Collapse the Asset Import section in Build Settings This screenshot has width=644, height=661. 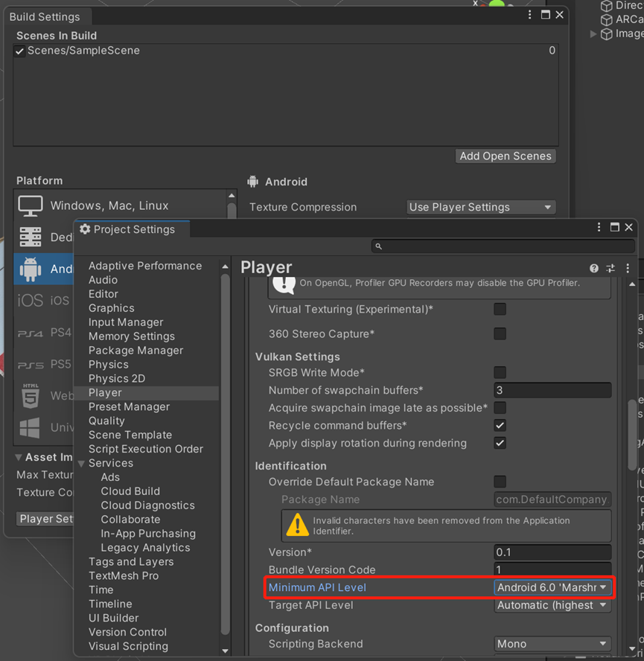[19, 457]
